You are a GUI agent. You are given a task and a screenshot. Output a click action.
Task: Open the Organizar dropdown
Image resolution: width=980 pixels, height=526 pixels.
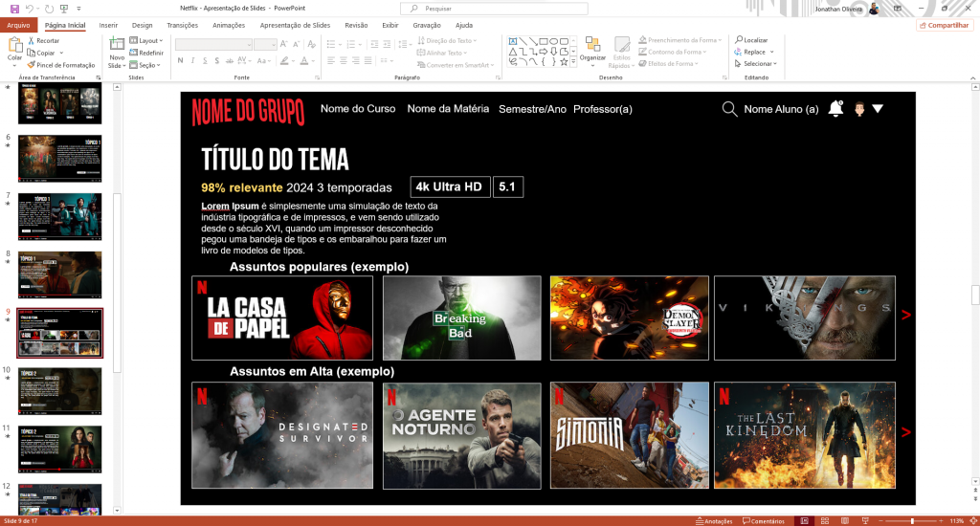tap(592, 52)
